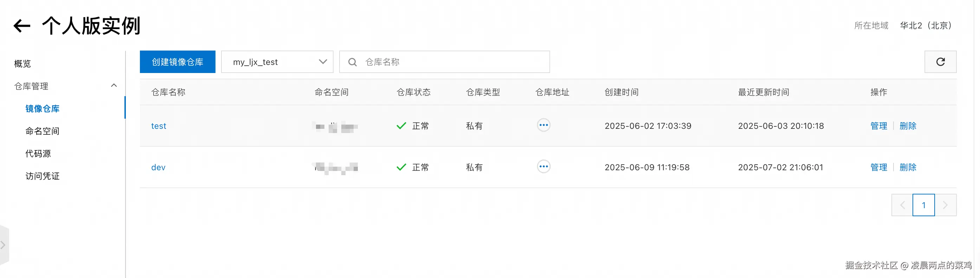This screenshot has width=980, height=278.
Task: Click the refresh icon button
Action: (940, 62)
